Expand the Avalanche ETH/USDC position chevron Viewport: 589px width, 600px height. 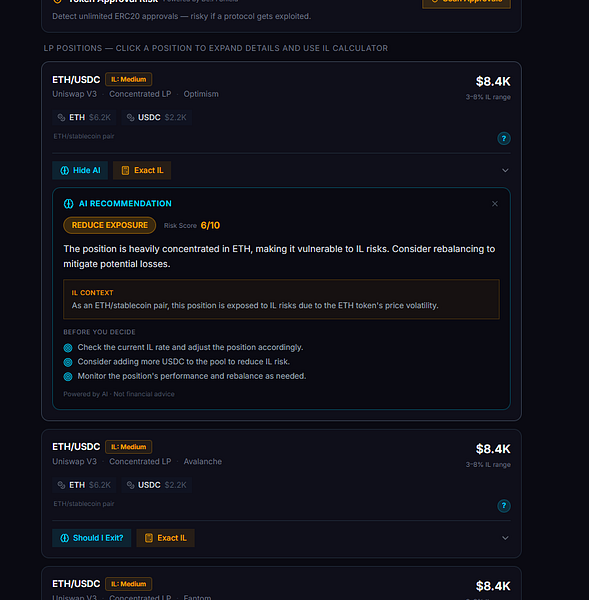tap(505, 538)
